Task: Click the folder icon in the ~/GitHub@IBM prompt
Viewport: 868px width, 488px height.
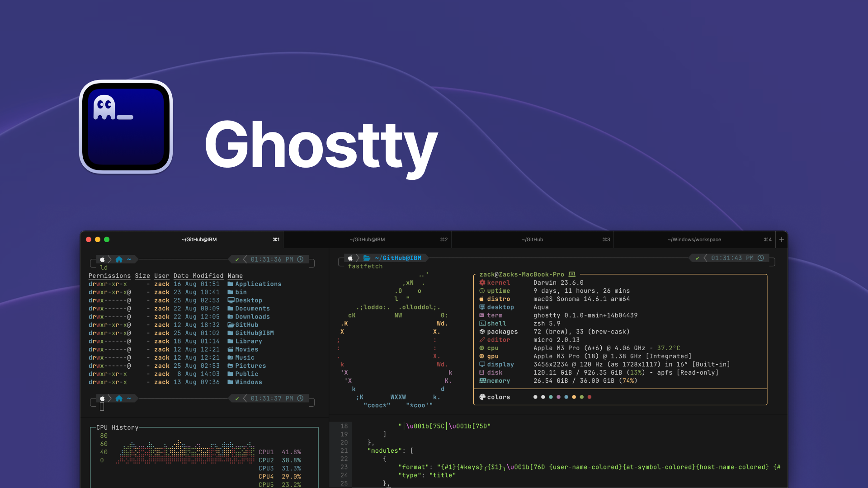Action: (x=366, y=258)
